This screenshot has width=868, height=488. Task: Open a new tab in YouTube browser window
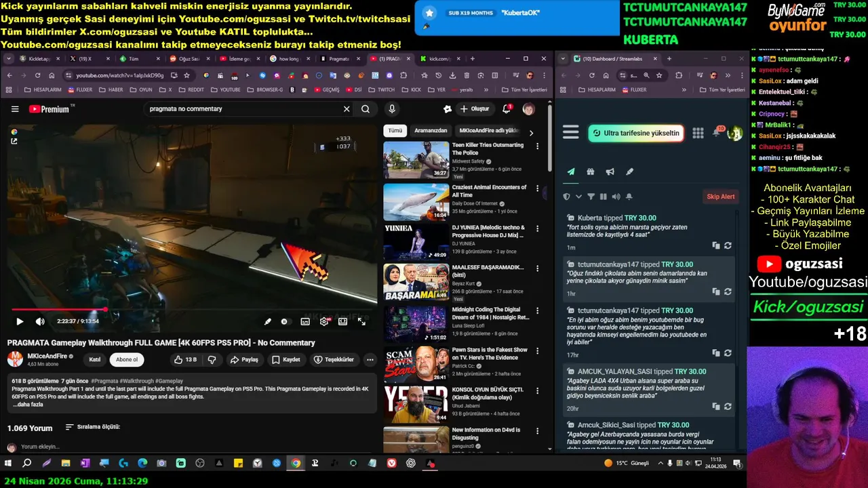[473, 59]
